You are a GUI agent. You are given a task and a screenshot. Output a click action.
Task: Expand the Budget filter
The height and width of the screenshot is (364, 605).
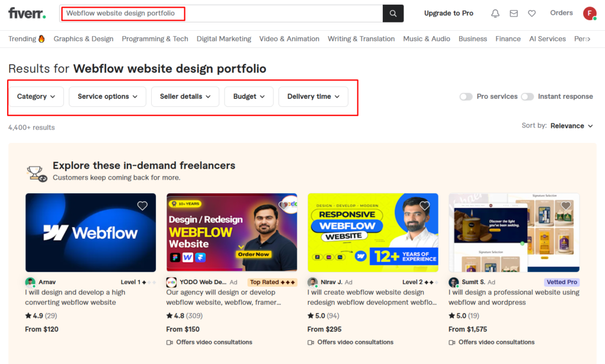tap(249, 96)
